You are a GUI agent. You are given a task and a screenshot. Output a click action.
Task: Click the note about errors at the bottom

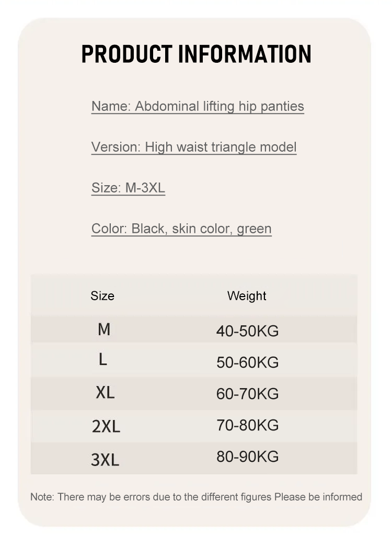[196, 496]
